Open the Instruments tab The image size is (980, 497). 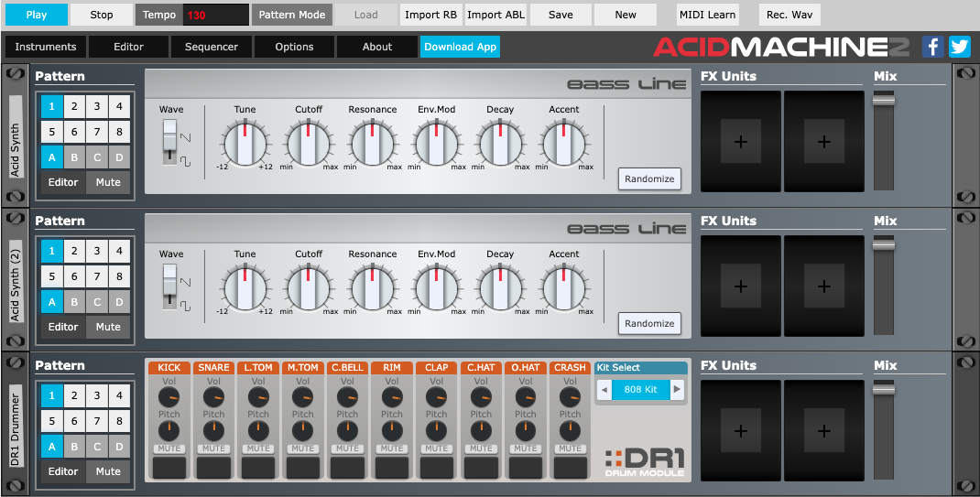tap(46, 47)
